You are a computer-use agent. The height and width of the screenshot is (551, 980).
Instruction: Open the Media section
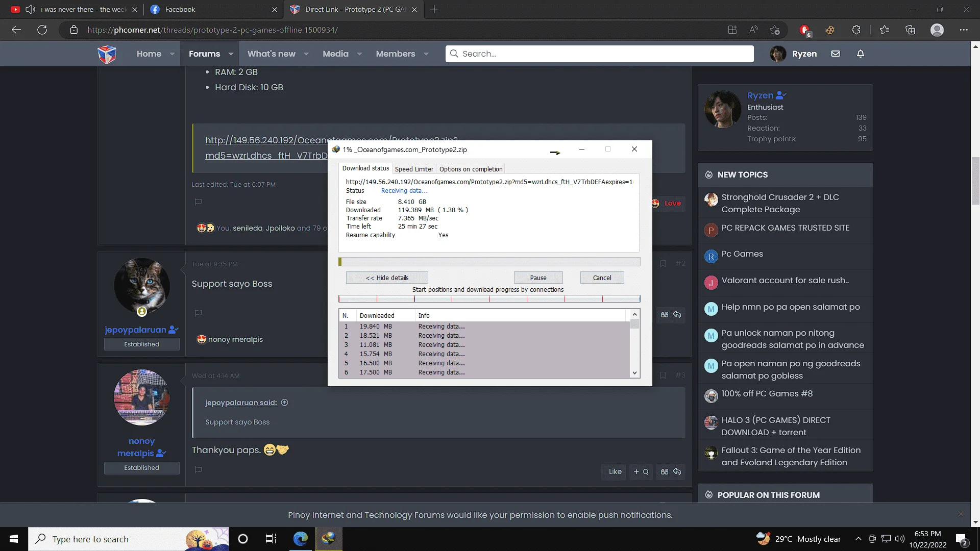tap(335, 54)
